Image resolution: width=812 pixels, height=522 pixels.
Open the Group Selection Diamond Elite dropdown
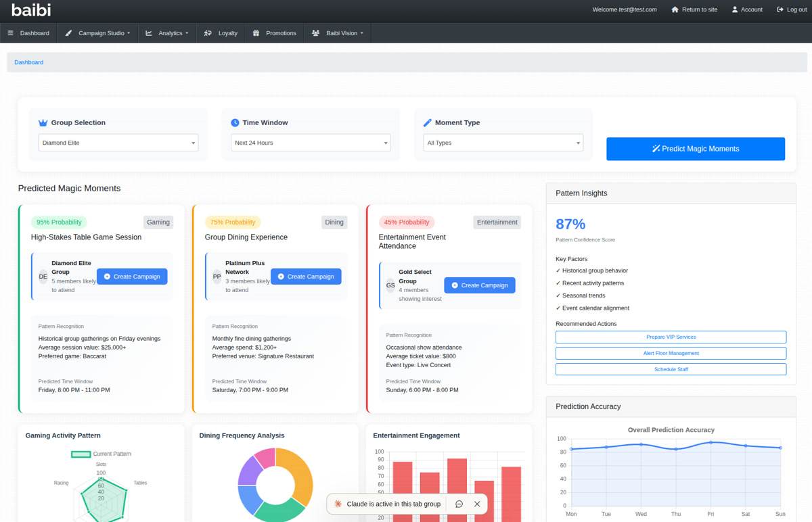(118, 143)
